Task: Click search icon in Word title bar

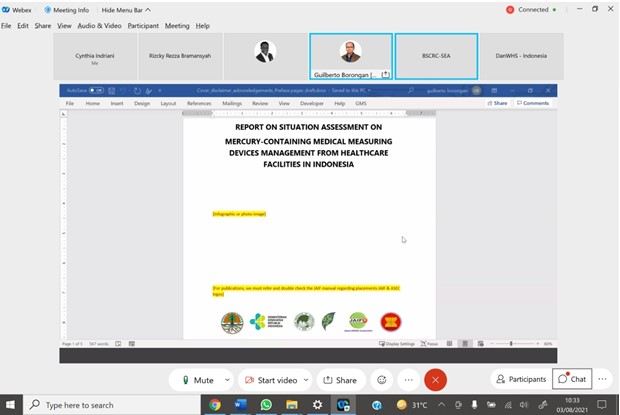Action: click(411, 91)
